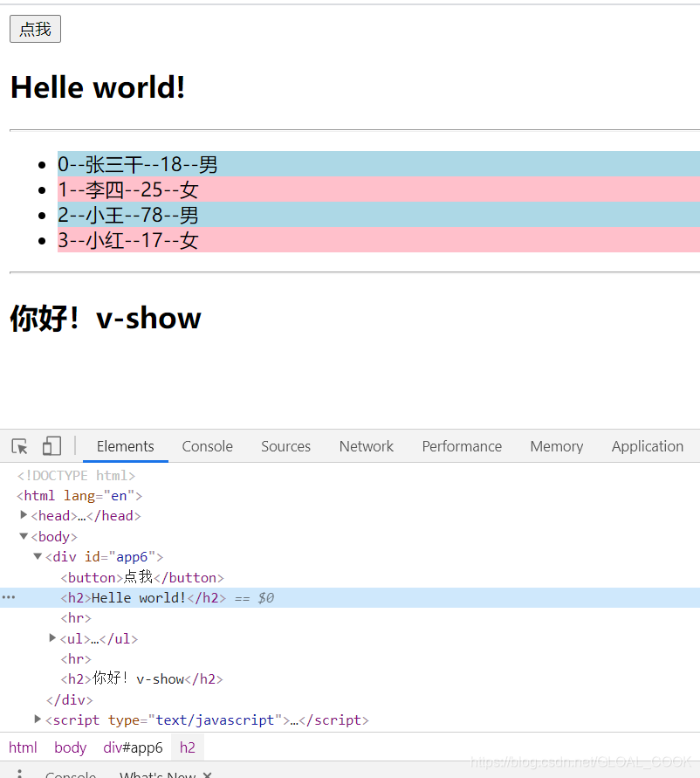
Task: Open the Network tab
Action: pos(366,446)
